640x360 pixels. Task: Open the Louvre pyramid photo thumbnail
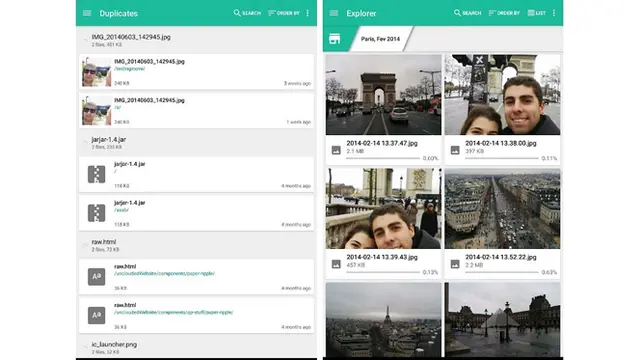[502, 320]
